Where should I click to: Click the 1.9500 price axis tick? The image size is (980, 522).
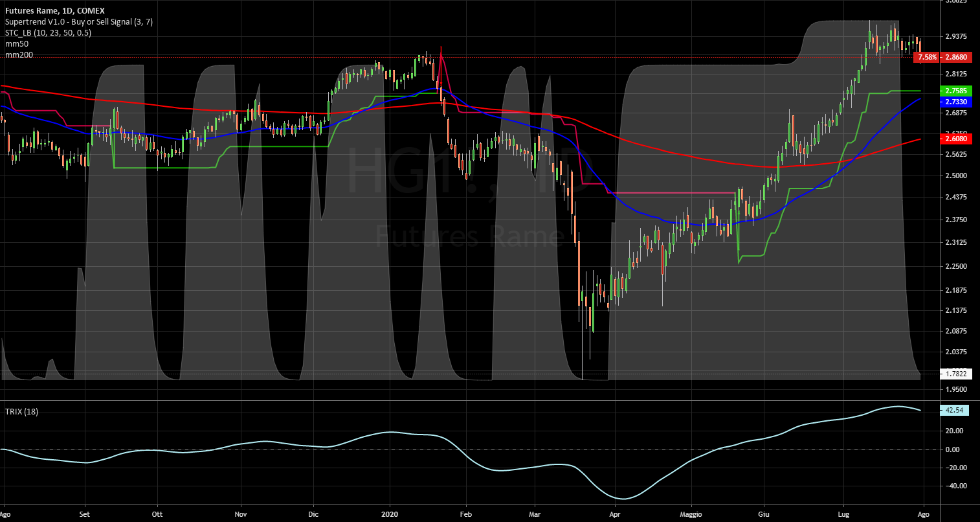click(x=956, y=389)
